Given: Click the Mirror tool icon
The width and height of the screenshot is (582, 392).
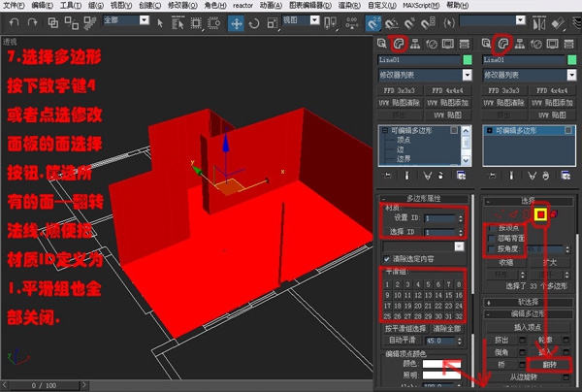Looking at the screenshot, I should tap(539, 23).
